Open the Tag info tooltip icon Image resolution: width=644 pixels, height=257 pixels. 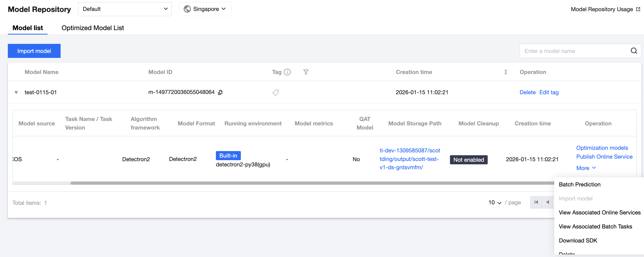[x=287, y=72]
